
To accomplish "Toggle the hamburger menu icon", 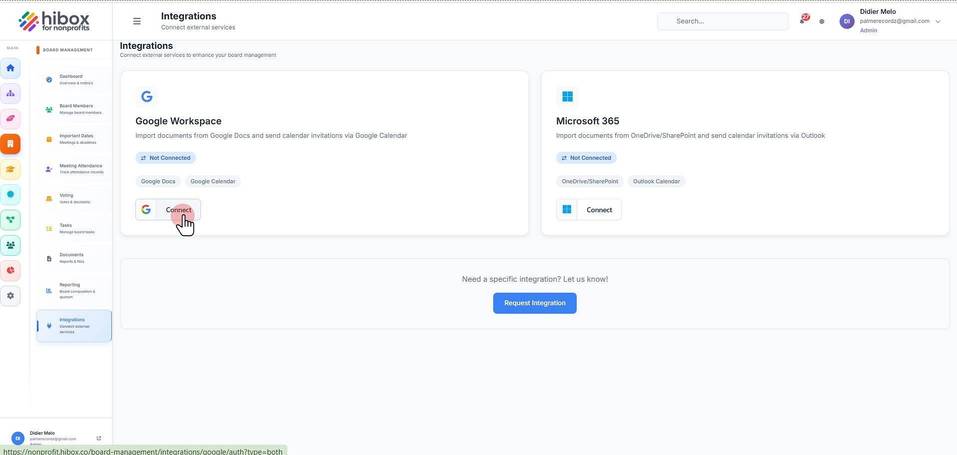I will [137, 21].
